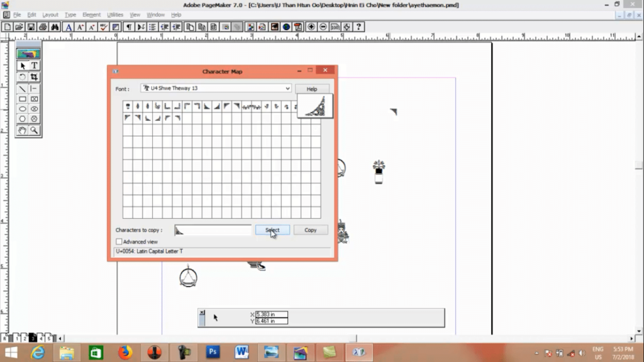Image resolution: width=644 pixels, height=362 pixels.
Task: Select the Ellipse tool
Action: pos(22,109)
